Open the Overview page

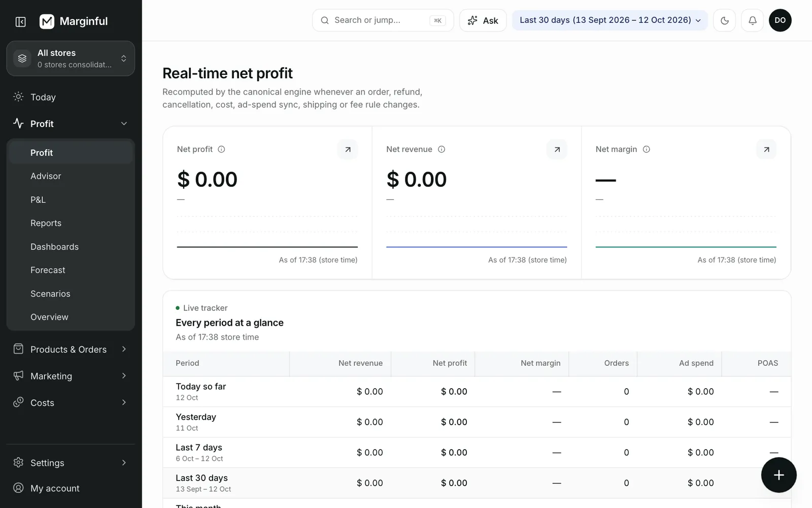[71, 317]
